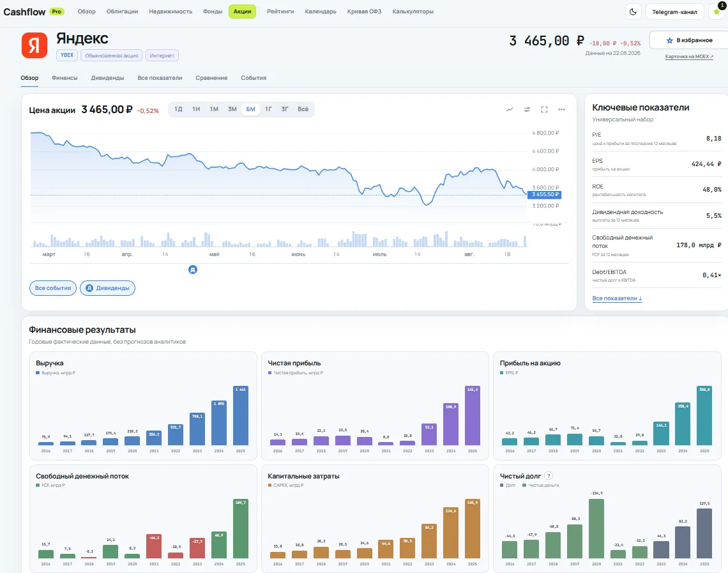Open the Акции navigation item

point(243,11)
